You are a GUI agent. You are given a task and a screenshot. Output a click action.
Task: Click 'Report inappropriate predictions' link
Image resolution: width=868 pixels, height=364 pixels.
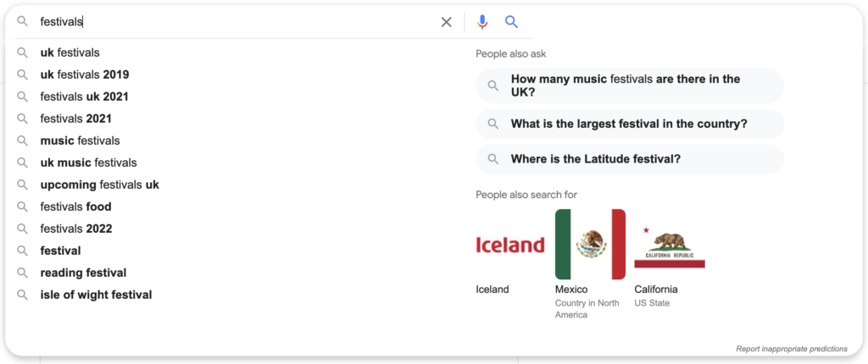792,349
